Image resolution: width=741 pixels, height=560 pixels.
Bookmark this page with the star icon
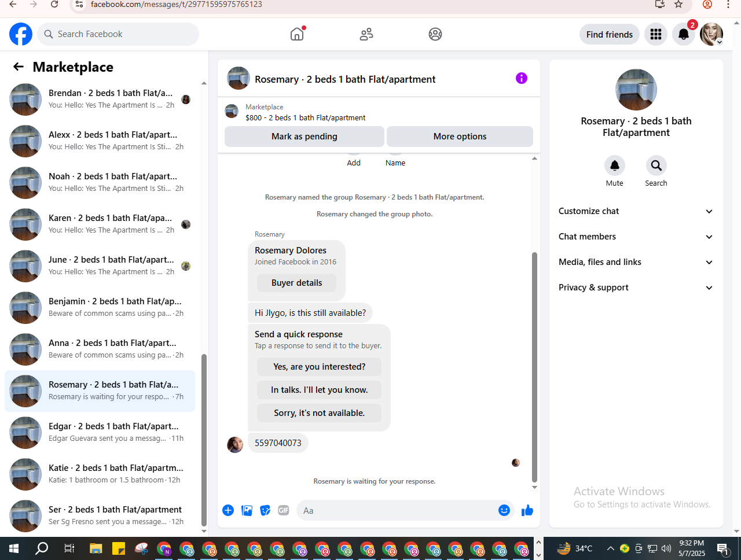coord(679,5)
